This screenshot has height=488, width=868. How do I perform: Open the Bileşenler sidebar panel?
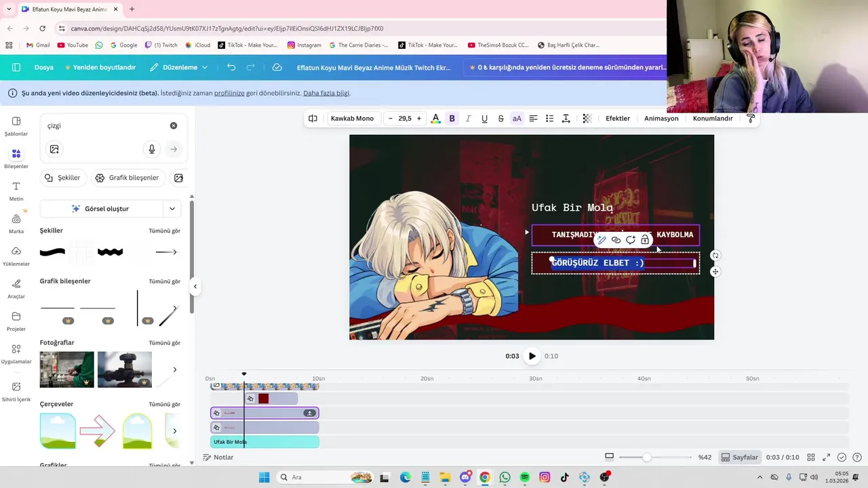16,159
